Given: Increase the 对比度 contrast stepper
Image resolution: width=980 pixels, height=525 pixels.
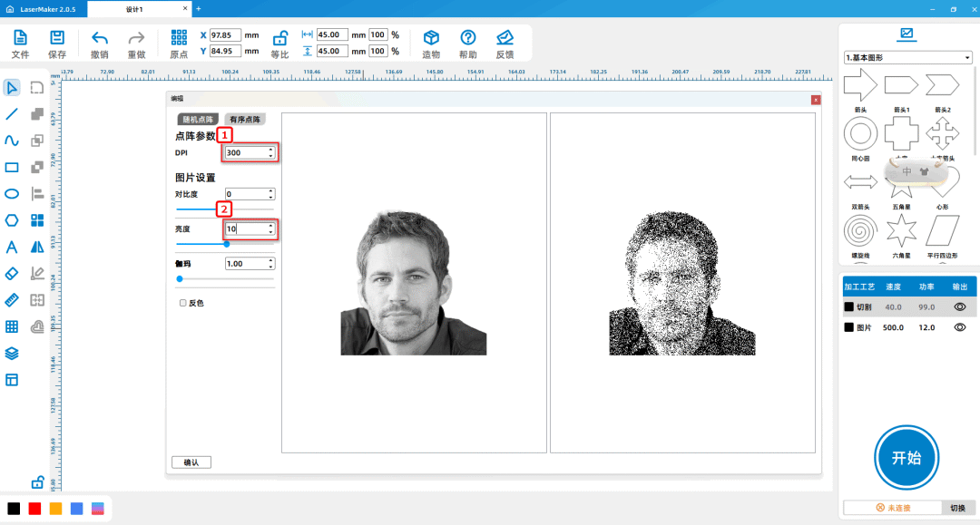Looking at the screenshot, I should pos(270,191).
